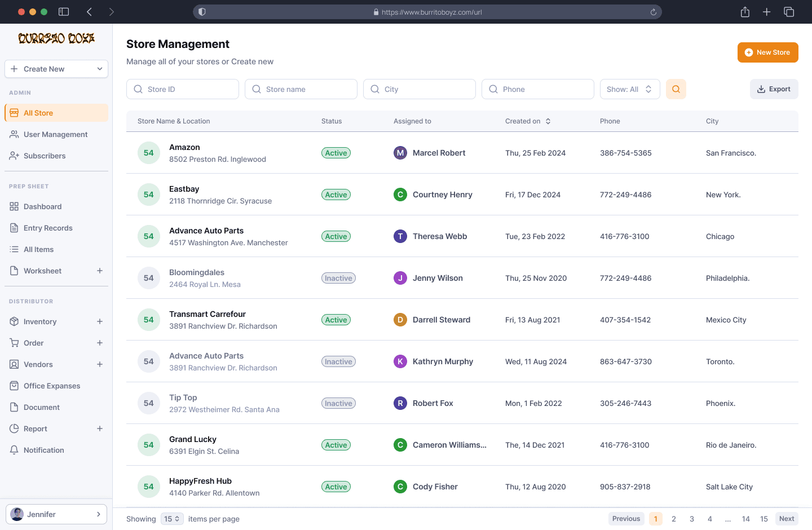Click Active status badge for Amazon
The height and width of the screenshot is (530, 812).
tap(336, 153)
